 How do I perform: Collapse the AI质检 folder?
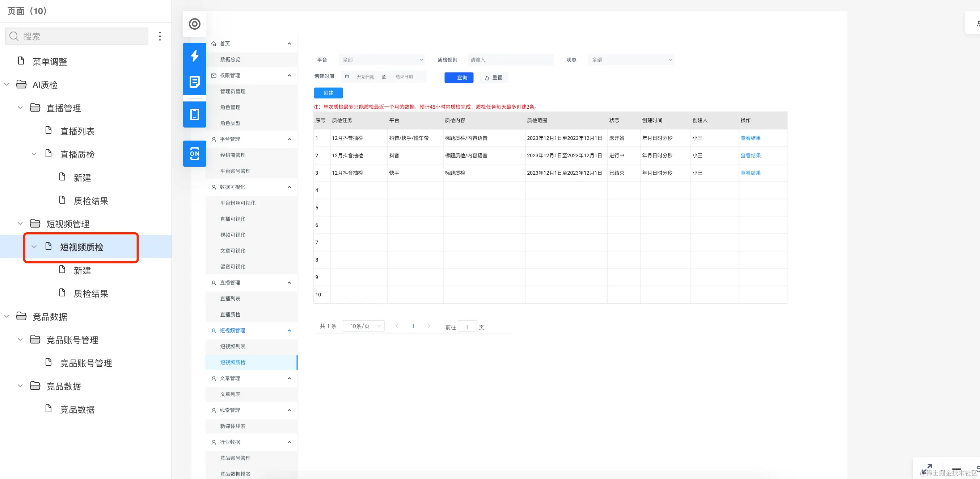click(7, 84)
